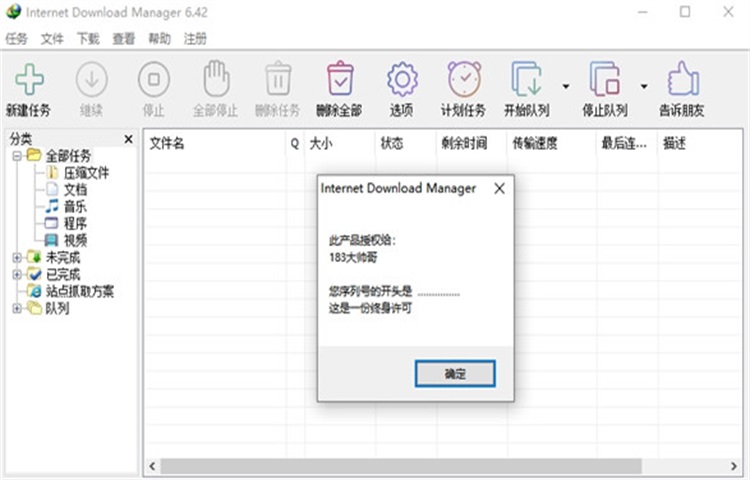The width and height of the screenshot is (750, 480).
Task: Click the 继续 resume download icon
Action: pos(91,79)
